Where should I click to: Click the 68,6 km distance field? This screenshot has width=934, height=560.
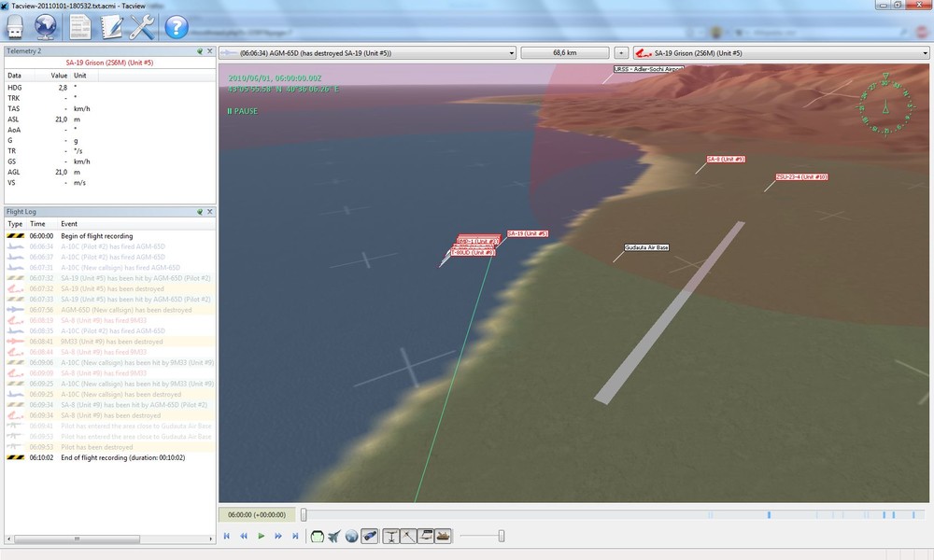[565, 53]
